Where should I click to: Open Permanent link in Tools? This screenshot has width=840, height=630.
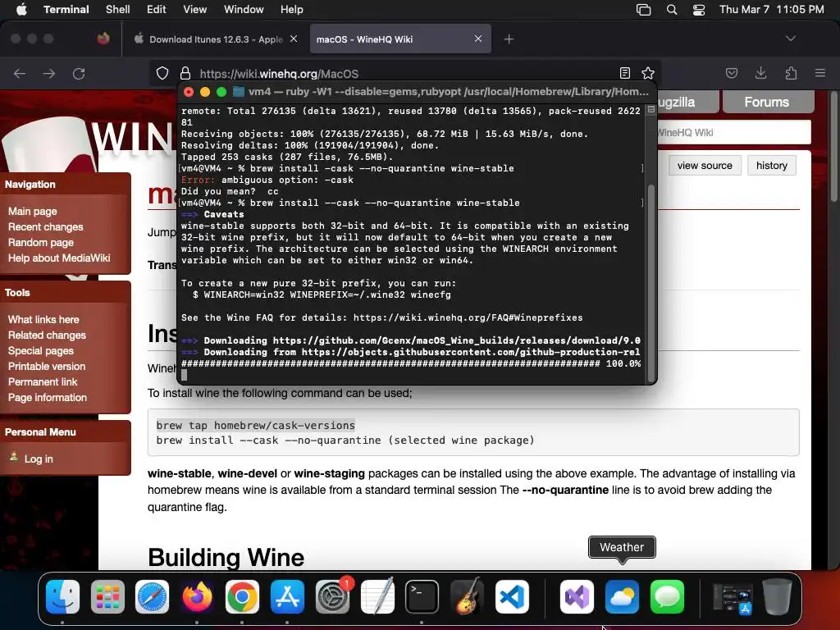[x=43, y=382]
